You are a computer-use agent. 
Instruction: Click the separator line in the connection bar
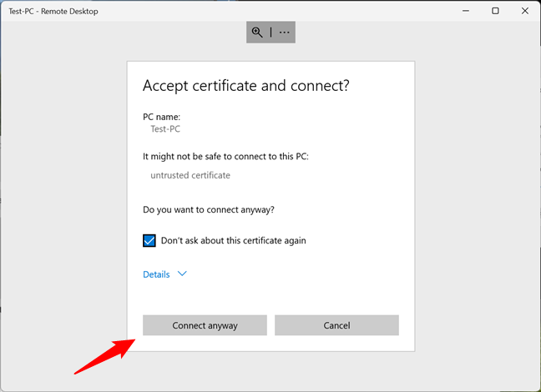click(x=270, y=33)
